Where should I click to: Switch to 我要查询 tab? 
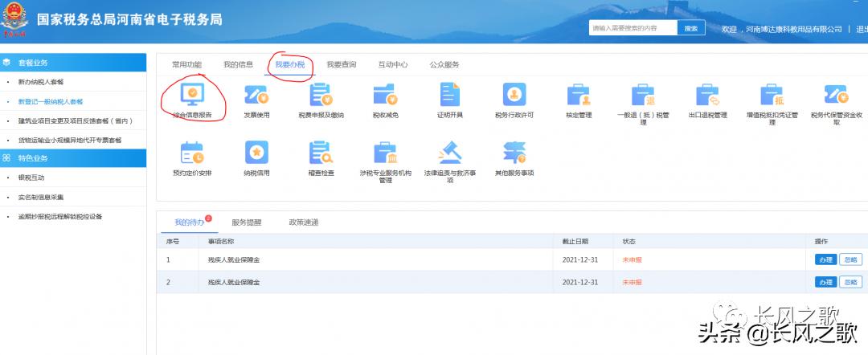coord(341,65)
